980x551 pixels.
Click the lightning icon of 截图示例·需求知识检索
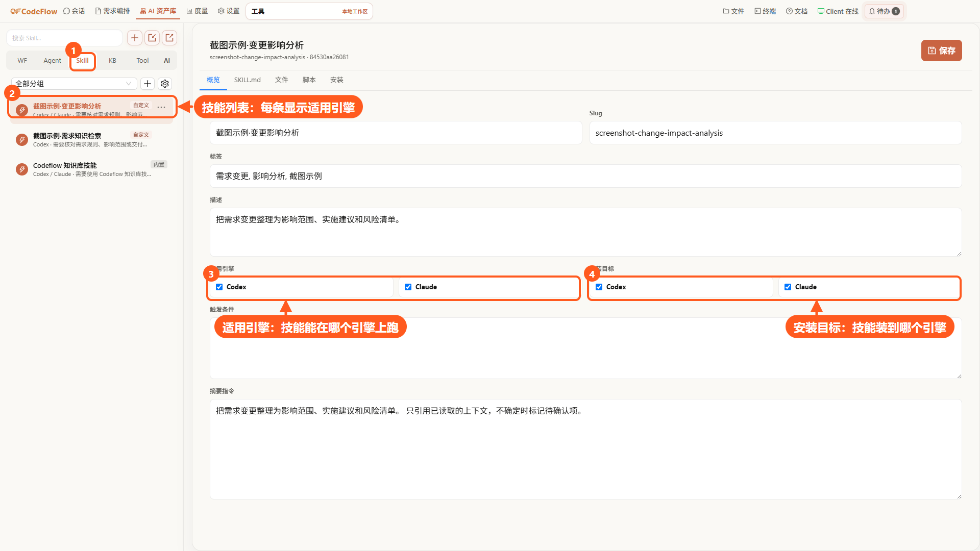(22, 139)
